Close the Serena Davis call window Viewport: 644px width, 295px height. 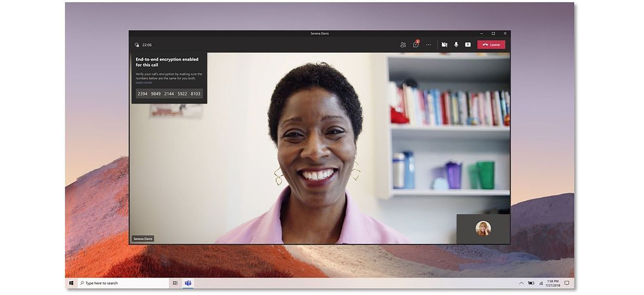tap(505, 34)
